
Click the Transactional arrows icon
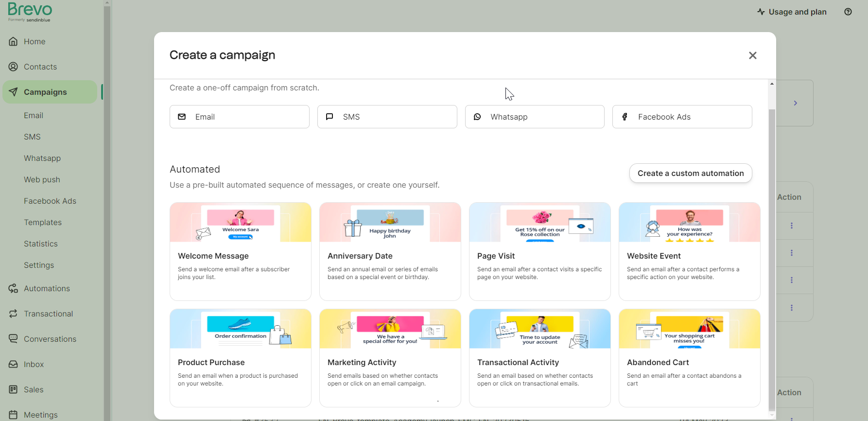(13, 314)
